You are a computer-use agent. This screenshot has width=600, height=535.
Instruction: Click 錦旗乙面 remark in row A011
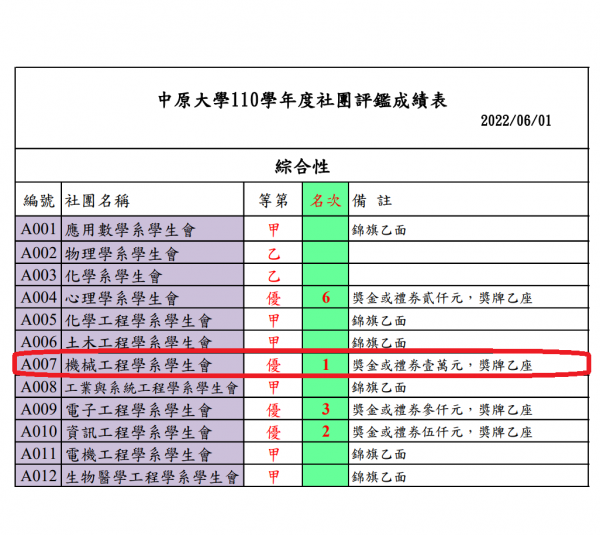pos(379,455)
